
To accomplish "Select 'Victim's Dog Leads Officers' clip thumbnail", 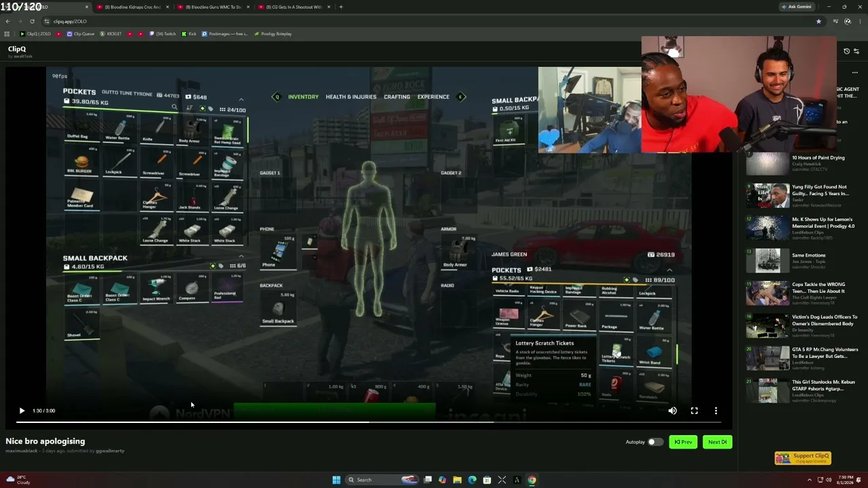I will coord(768,326).
